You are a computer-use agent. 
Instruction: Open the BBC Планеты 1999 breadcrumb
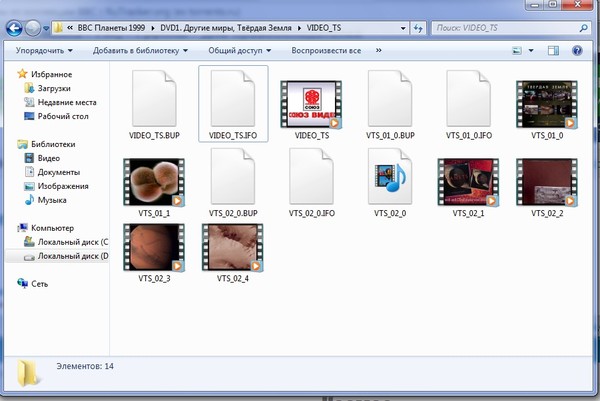[x=111, y=28]
